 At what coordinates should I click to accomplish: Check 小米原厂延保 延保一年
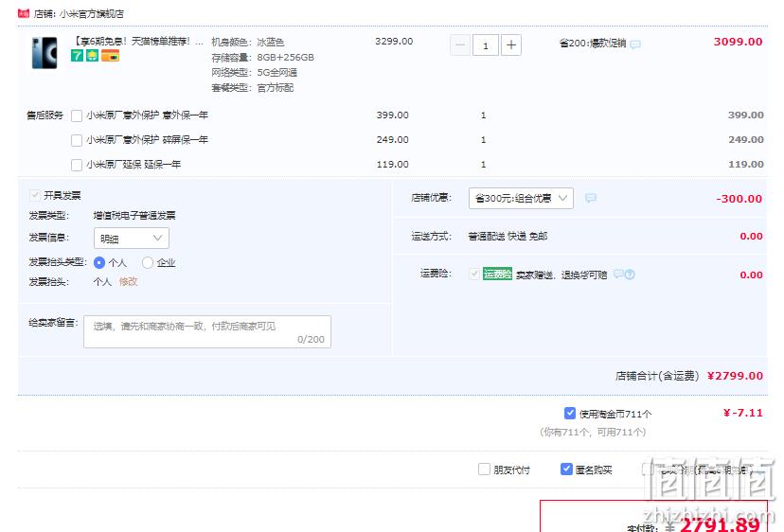[77, 165]
